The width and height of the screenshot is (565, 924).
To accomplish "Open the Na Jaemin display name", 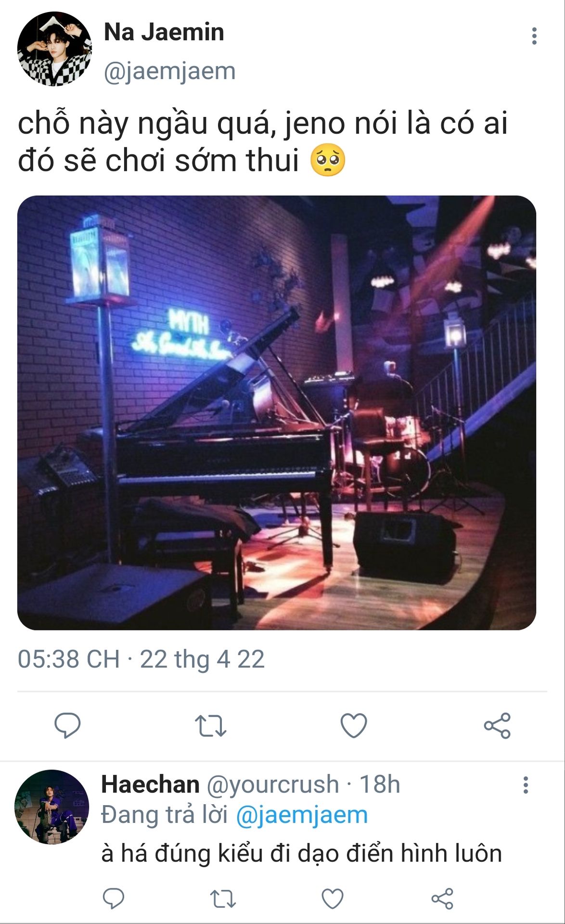I will (164, 32).
